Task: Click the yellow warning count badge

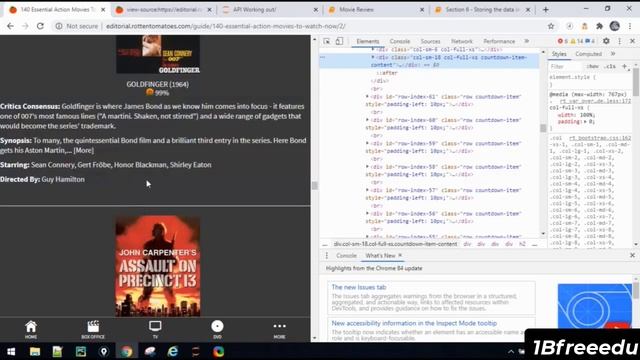Action: point(577,41)
